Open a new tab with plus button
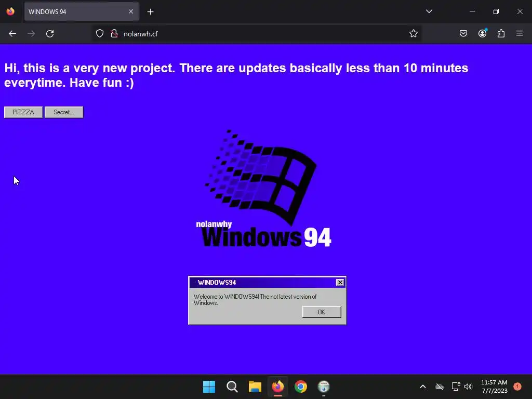Screen dimensions: 532x399 (150, 12)
